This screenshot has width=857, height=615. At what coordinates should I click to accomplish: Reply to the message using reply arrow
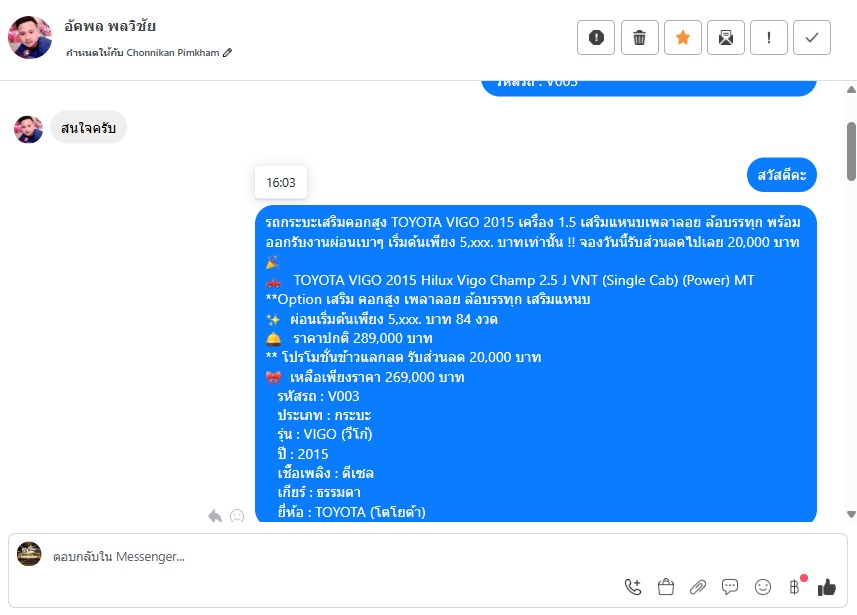(215, 516)
